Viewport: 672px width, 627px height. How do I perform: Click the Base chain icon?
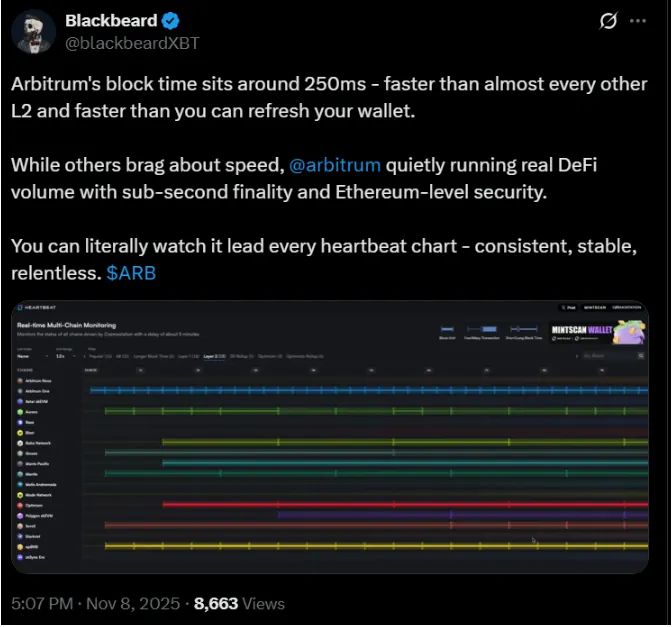(x=20, y=422)
